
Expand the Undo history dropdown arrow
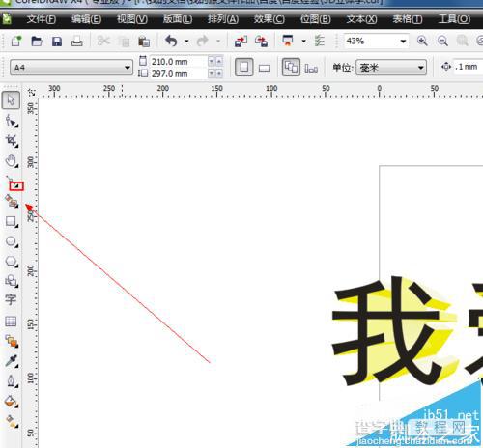pyautogui.click(x=186, y=42)
